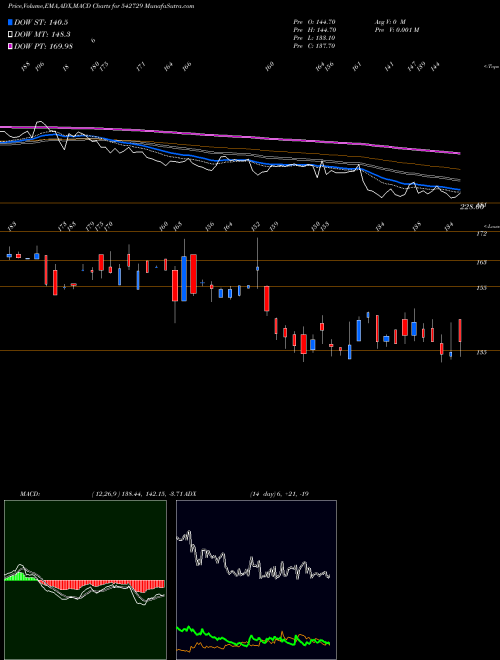Click the white DOW MT legend swatch
The width and height of the screenshot is (500, 660).
tap(11, 35)
